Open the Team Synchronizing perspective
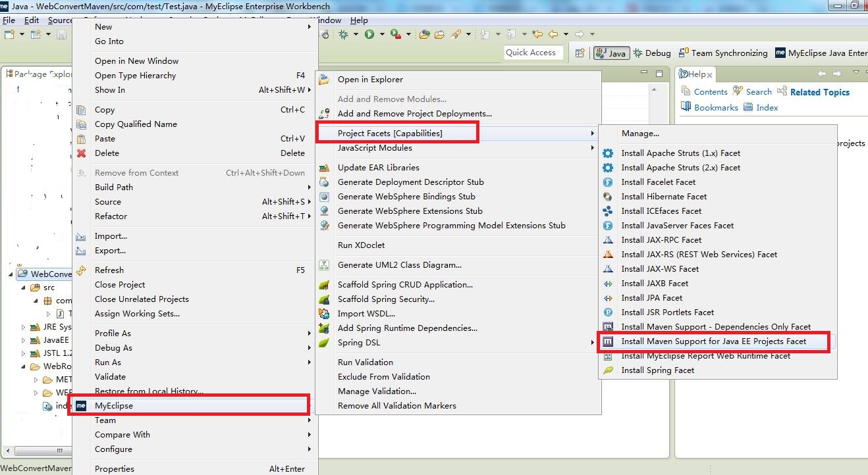The width and height of the screenshot is (868, 475). coord(722,53)
